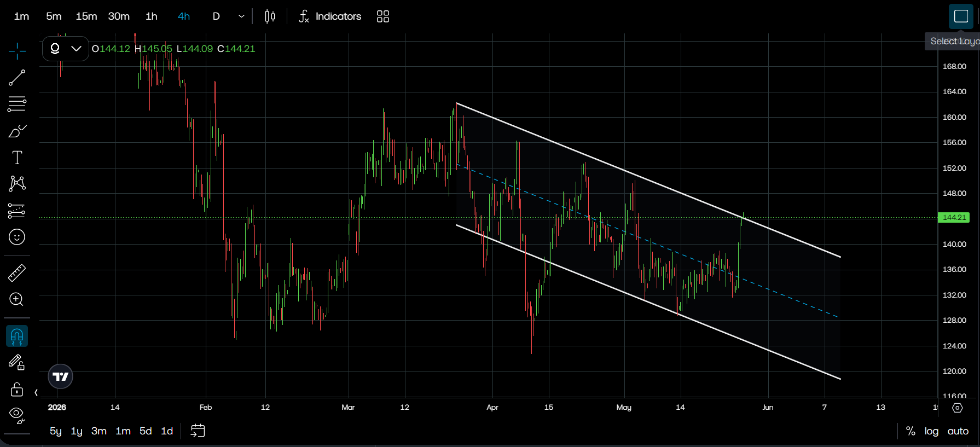Switch to the D daily timeframe
This screenshot has width=980, height=447.
[x=216, y=16]
